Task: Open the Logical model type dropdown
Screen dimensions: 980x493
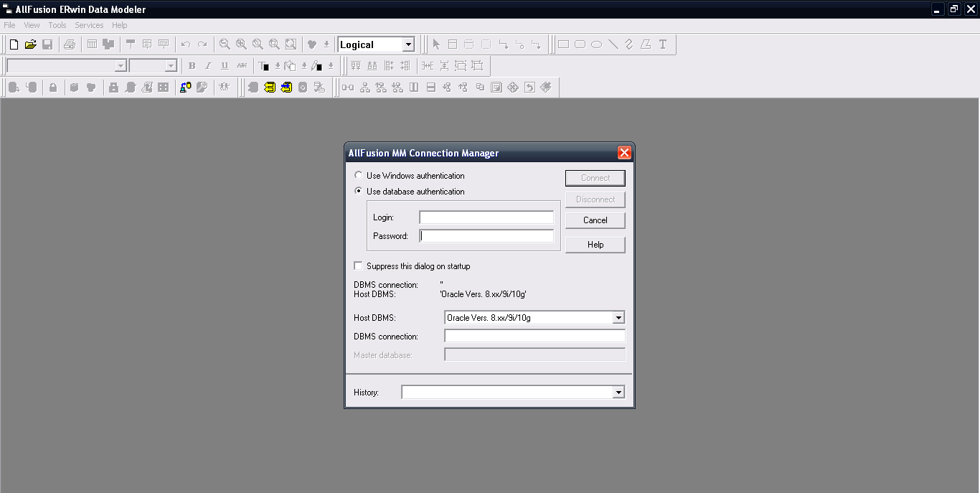Action: [x=408, y=44]
